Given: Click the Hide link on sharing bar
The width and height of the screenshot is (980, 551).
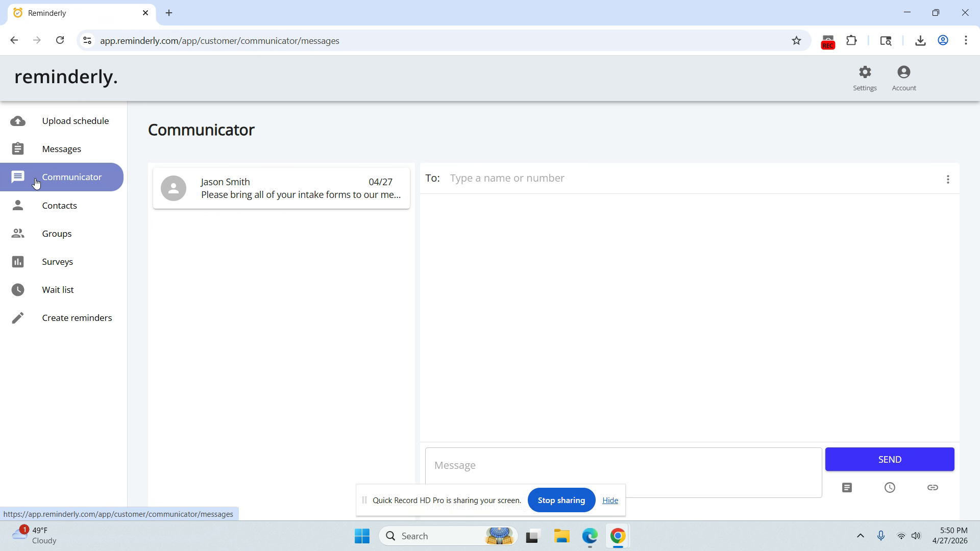Looking at the screenshot, I should click(610, 500).
